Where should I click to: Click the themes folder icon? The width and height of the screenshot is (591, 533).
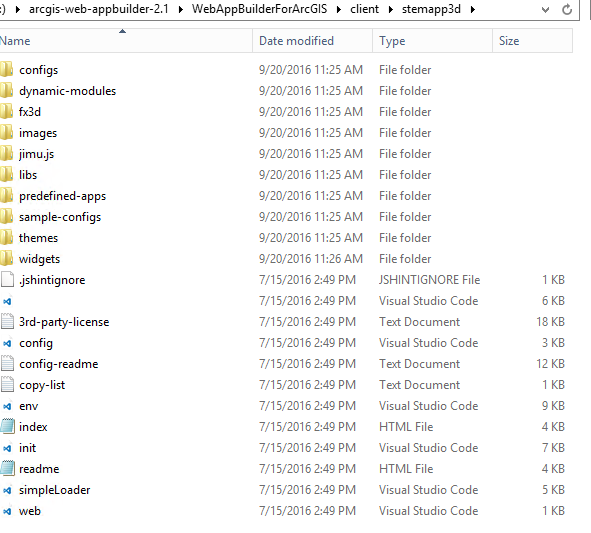[6, 238]
